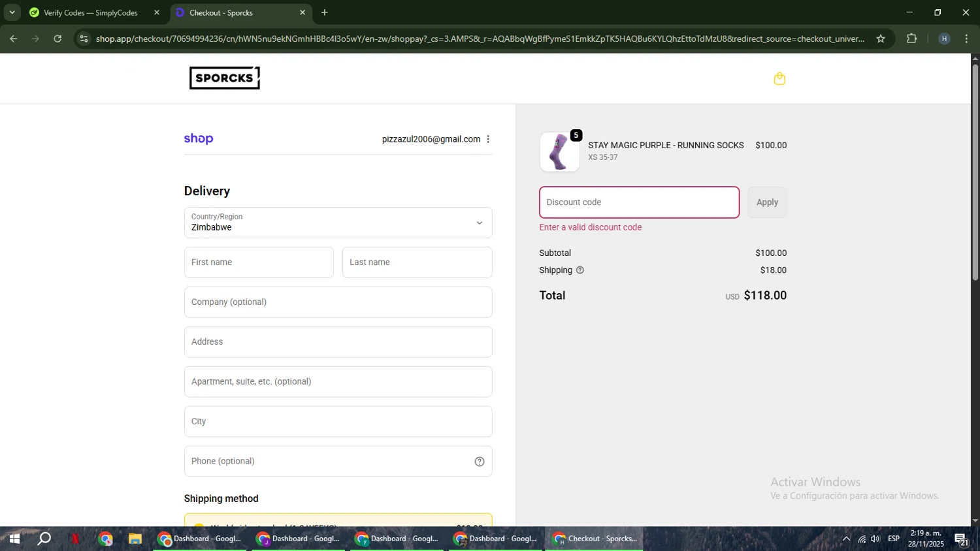Open File Explorer from taskbar
This screenshot has height=551, width=980.
(135, 539)
